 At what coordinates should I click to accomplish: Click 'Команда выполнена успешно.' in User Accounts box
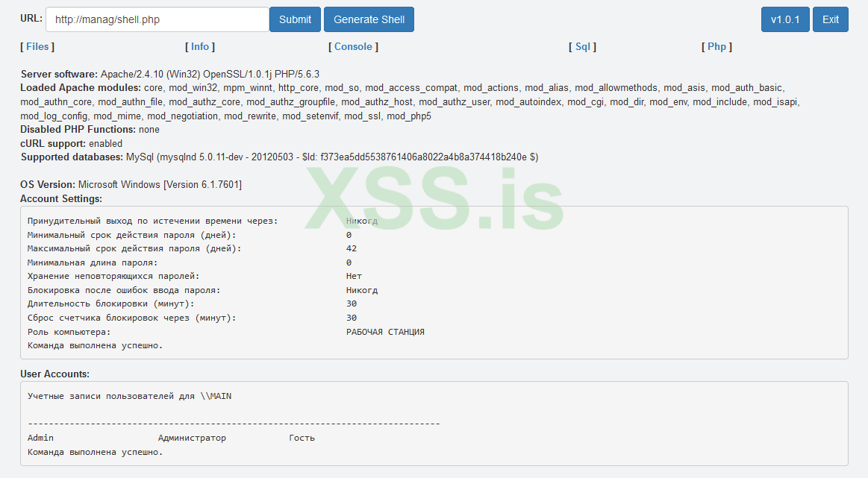point(96,452)
